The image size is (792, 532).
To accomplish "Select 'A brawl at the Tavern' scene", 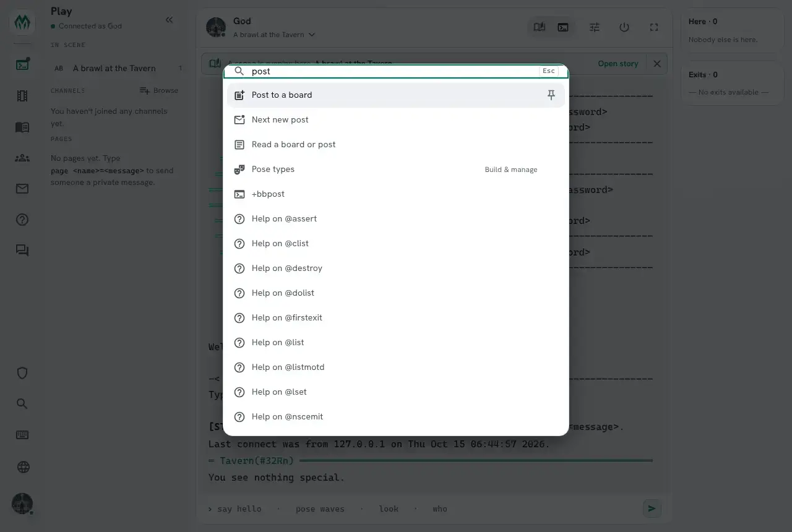I will click(118, 69).
